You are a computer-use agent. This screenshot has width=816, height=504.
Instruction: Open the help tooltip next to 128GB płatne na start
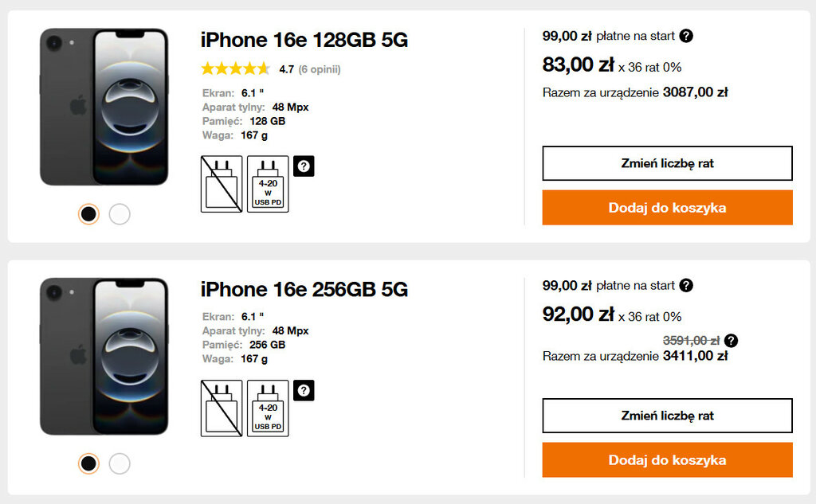point(686,36)
